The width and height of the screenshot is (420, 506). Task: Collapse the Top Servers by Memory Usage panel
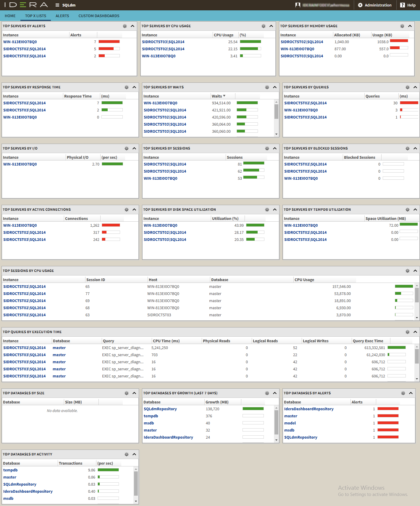coord(410,26)
